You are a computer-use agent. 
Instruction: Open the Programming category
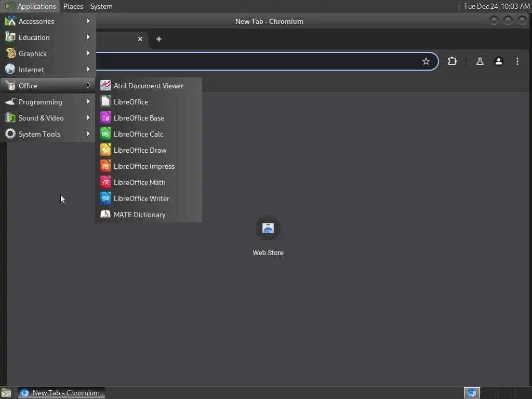tap(48, 102)
